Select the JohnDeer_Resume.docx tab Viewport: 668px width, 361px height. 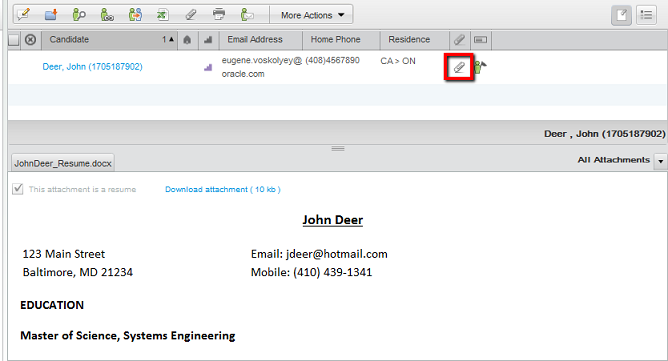63,163
